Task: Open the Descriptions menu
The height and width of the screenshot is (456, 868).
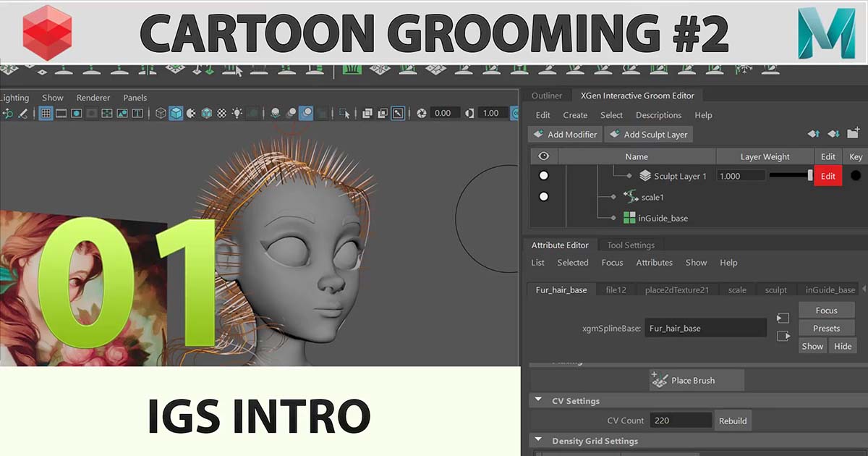Action: pos(658,115)
